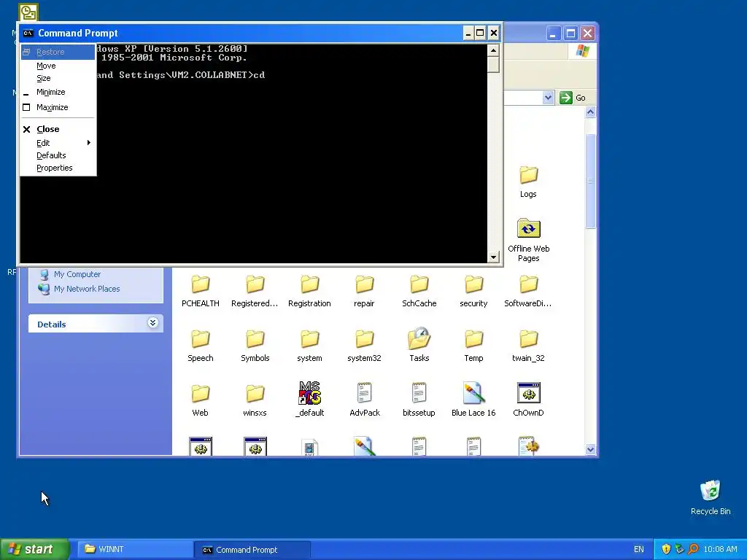The image size is (747, 560).
Task: Open Properties from the system menu
Action: click(58, 168)
